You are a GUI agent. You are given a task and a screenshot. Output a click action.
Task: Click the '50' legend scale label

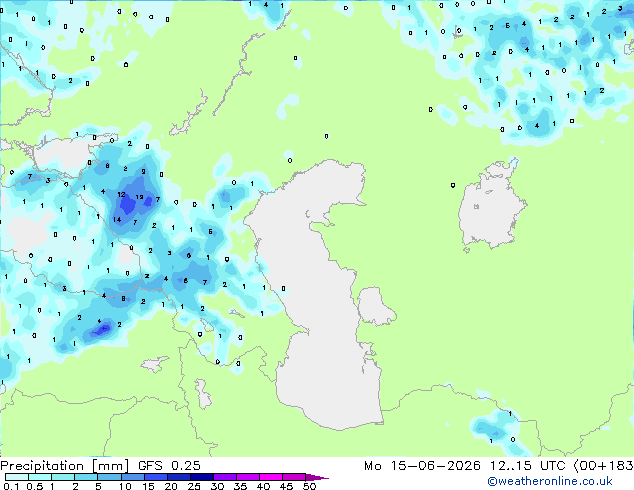click(x=310, y=486)
